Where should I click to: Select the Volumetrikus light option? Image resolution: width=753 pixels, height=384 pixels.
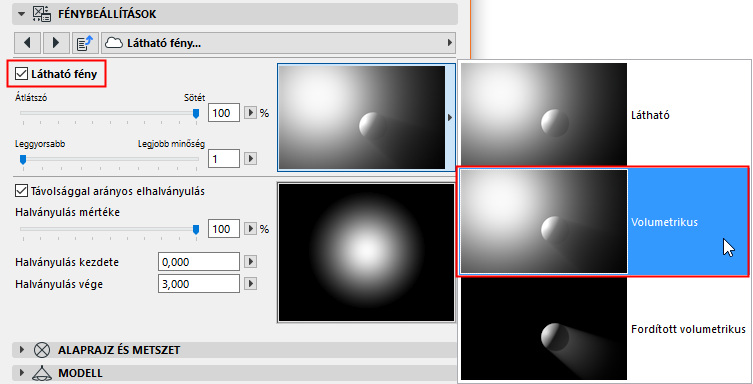(603, 222)
